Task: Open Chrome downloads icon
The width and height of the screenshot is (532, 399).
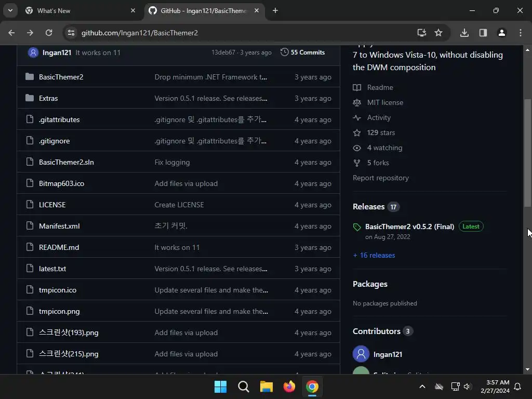Action: (464, 33)
